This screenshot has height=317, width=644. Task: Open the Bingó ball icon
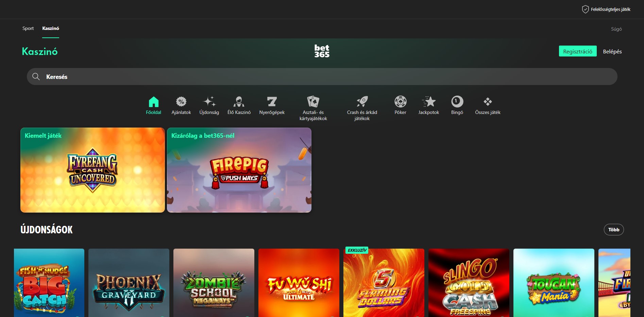[x=457, y=102]
